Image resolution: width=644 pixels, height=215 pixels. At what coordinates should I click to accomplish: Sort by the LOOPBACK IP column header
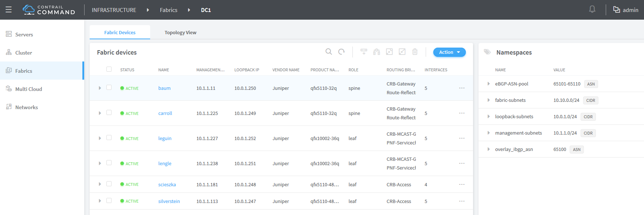point(247,70)
